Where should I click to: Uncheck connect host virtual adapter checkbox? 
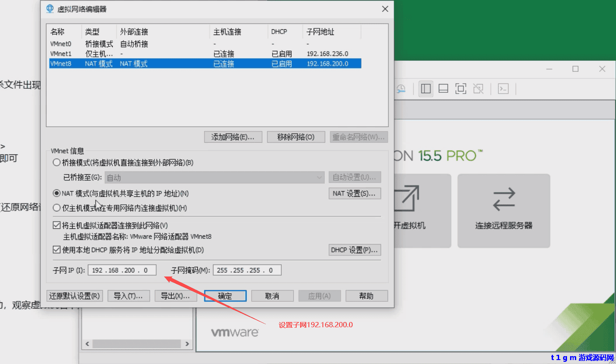[x=56, y=226]
